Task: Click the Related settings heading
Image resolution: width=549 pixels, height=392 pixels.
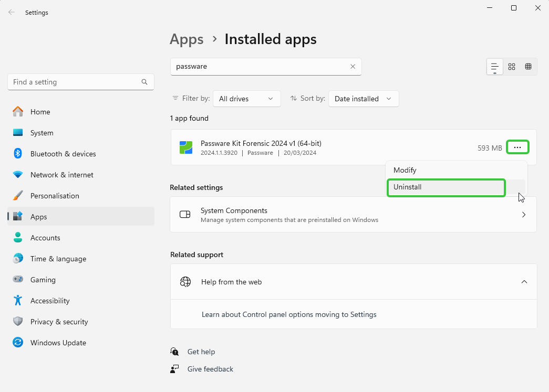Action: 196,187
